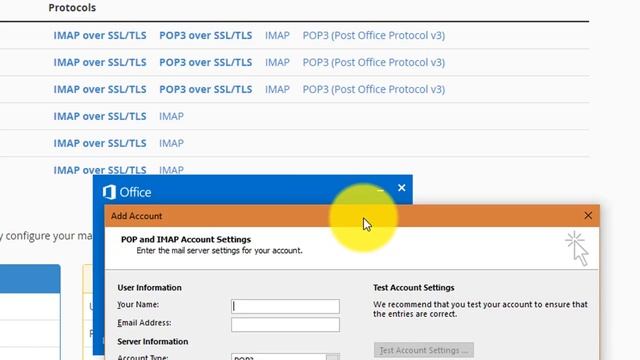This screenshot has height=360, width=640.
Task: Close the blue Office window
Action: coord(402,188)
